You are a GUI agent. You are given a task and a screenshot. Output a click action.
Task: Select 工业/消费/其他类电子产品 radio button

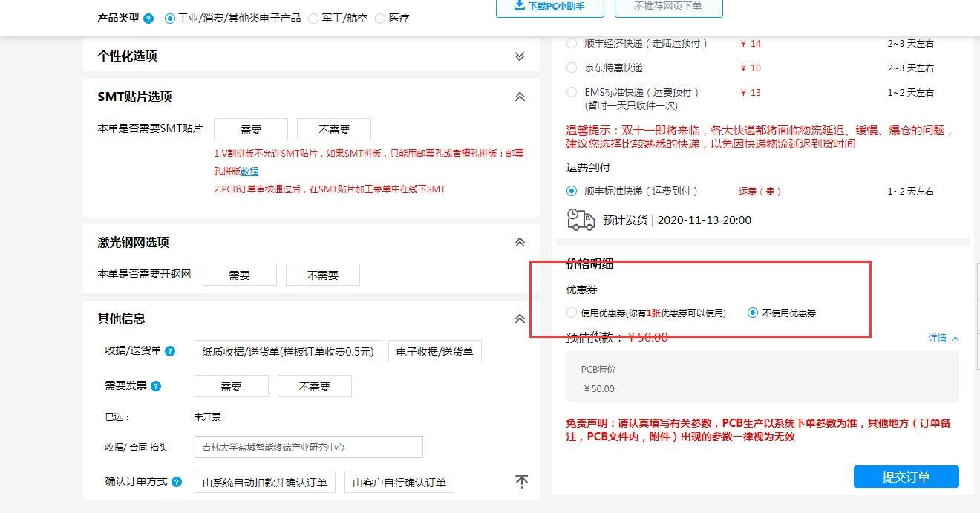tap(170, 18)
